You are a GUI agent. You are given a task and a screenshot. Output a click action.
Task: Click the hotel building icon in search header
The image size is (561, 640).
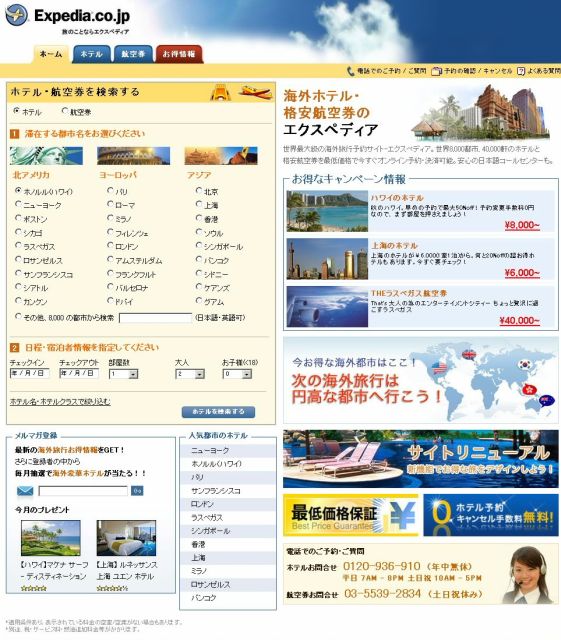click(x=220, y=92)
